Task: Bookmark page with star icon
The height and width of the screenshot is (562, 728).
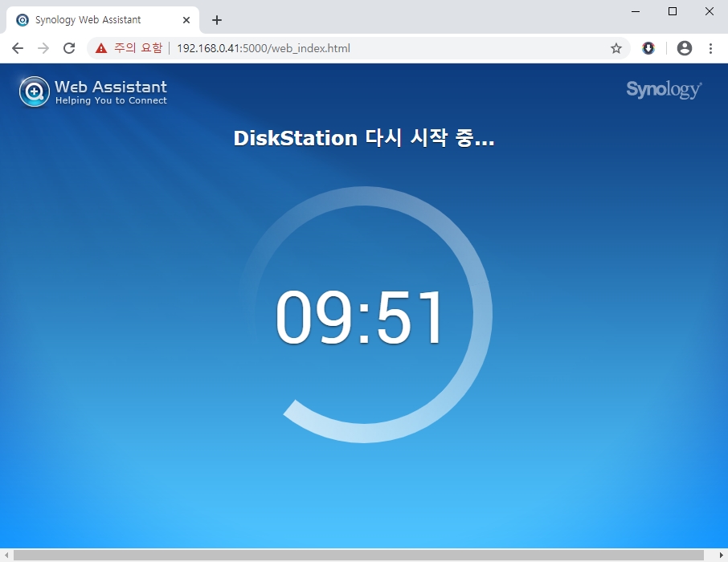Action: click(616, 48)
